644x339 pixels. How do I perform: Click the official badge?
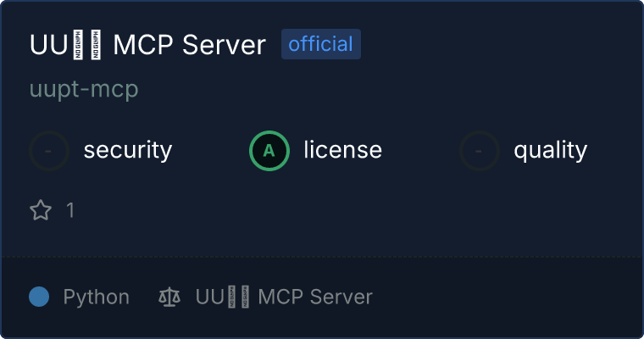(x=321, y=44)
